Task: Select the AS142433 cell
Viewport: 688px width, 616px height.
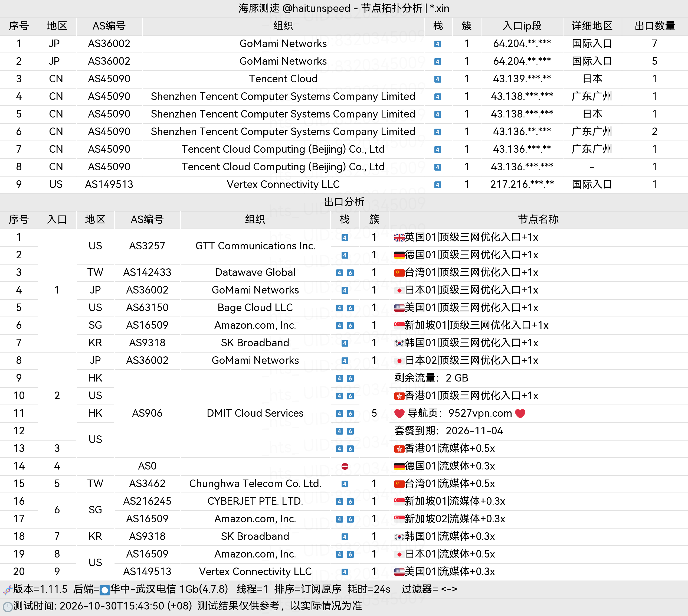Action: tap(147, 272)
